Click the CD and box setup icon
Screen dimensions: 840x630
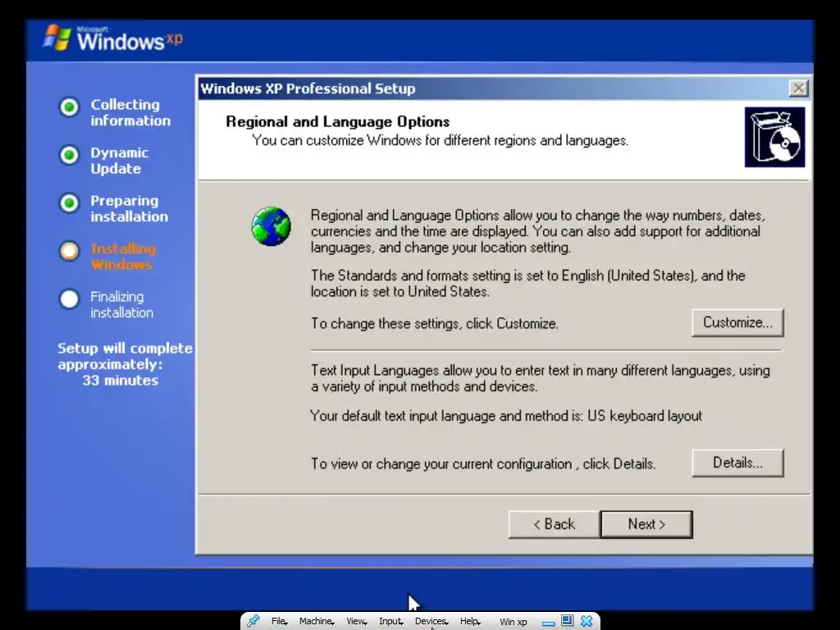pyautogui.click(x=774, y=137)
